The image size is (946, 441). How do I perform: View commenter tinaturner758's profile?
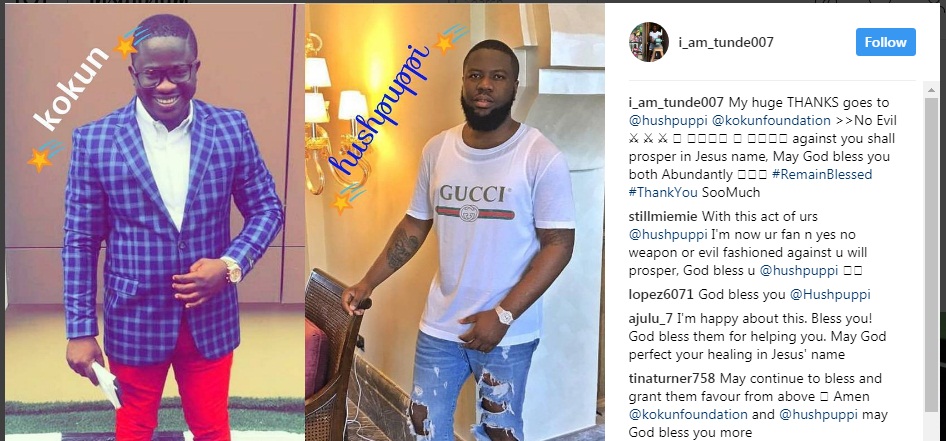coord(671,379)
